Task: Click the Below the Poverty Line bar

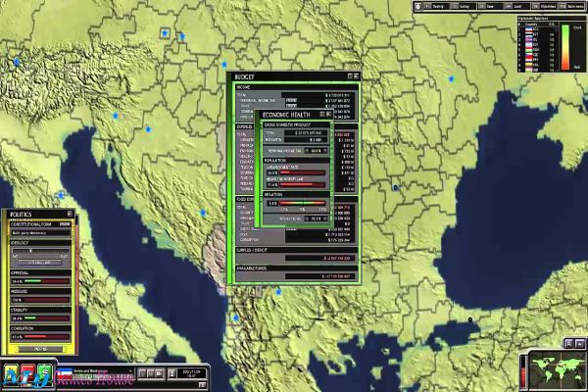Action: (302, 184)
